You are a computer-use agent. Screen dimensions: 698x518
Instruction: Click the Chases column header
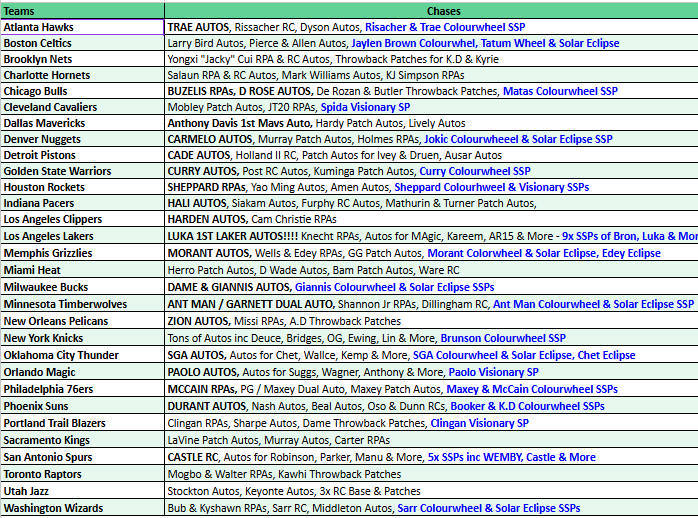[430, 10]
